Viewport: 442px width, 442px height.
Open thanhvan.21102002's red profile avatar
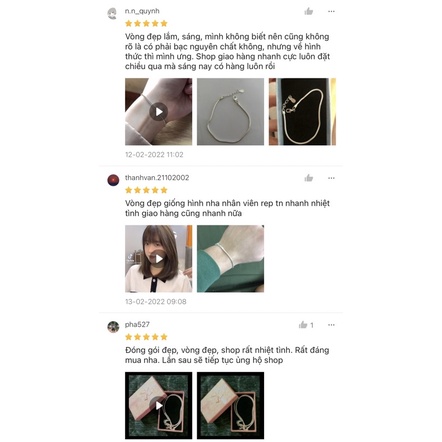113,180
